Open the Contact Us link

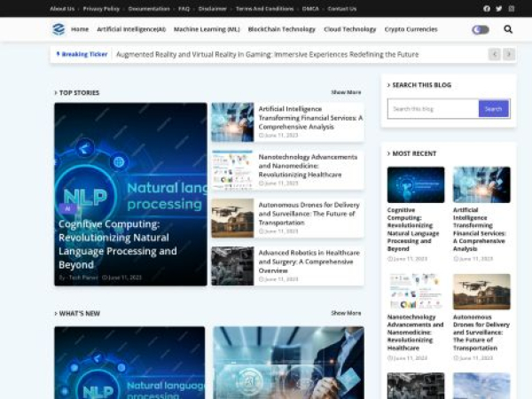[x=341, y=9]
